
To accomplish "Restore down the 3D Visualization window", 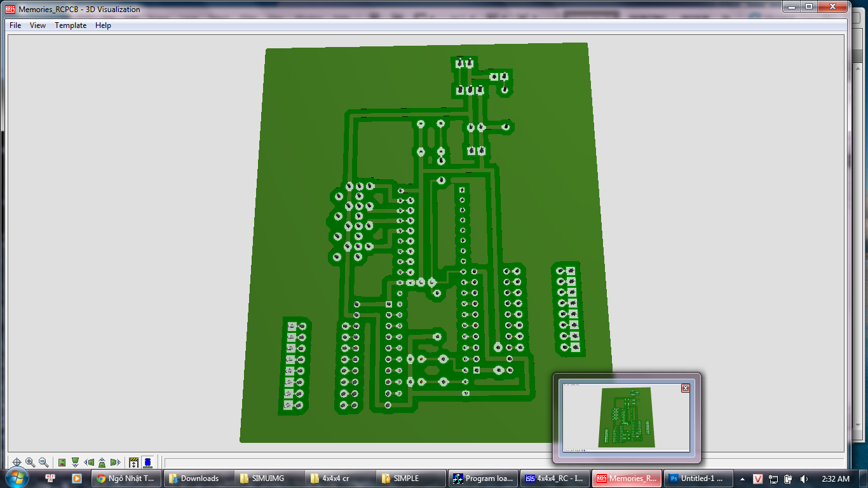I will click(808, 6).
